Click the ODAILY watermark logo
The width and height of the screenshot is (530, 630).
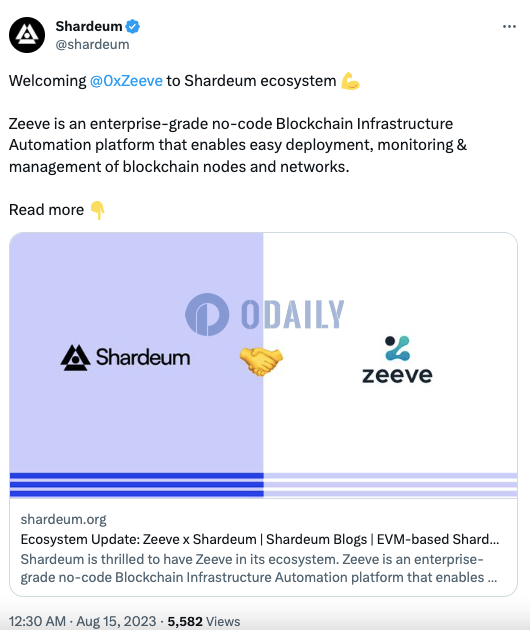pyautogui.click(x=264, y=315)
